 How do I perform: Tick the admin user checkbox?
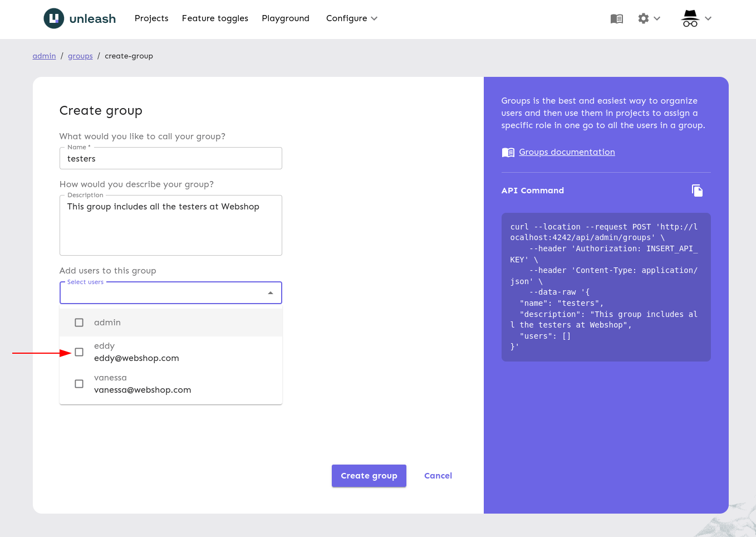pos(79,323)
